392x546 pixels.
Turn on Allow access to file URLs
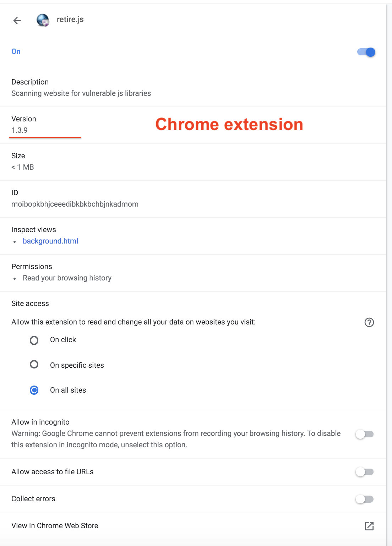click(x=365, y=472)
